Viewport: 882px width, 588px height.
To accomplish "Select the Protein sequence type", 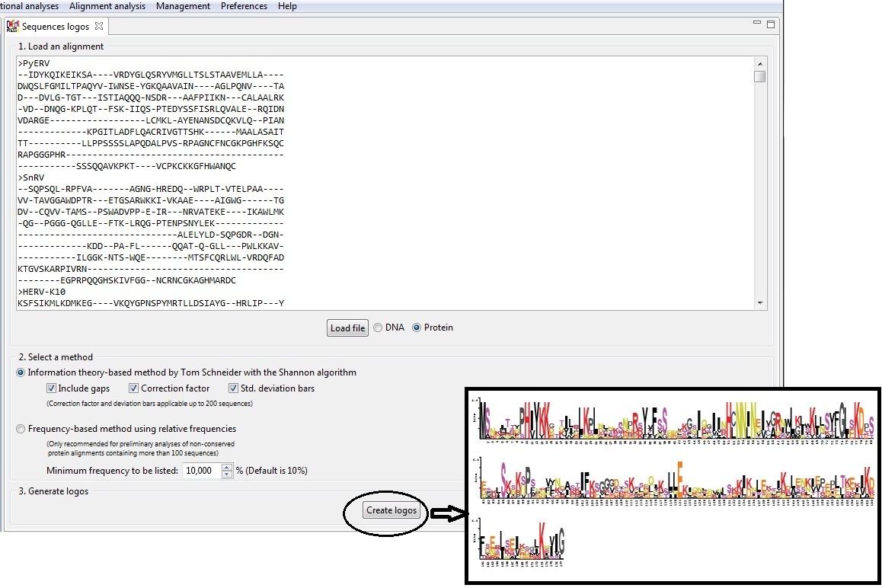I will (416, 328).
